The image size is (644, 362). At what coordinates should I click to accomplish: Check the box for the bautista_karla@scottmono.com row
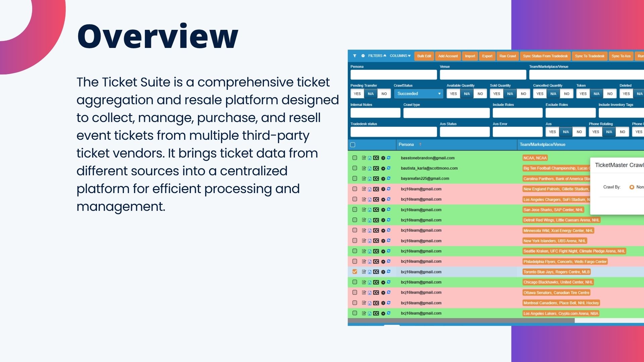[355, 168]
